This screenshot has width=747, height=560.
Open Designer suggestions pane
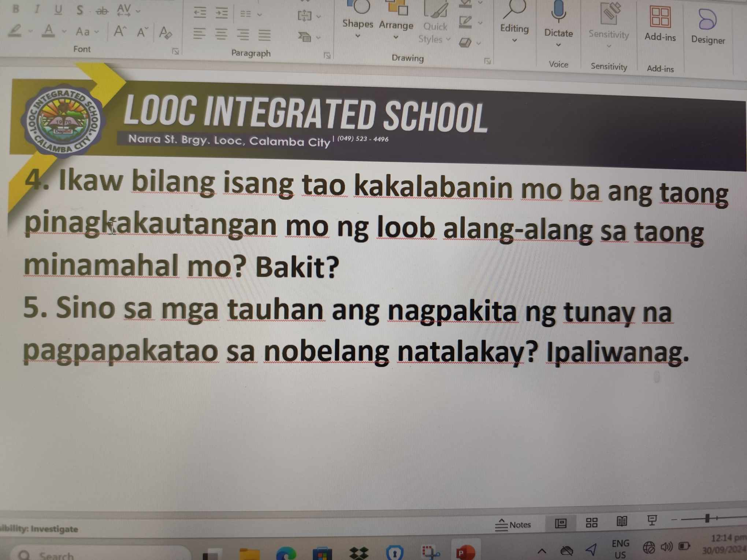(x=708, y=26)
